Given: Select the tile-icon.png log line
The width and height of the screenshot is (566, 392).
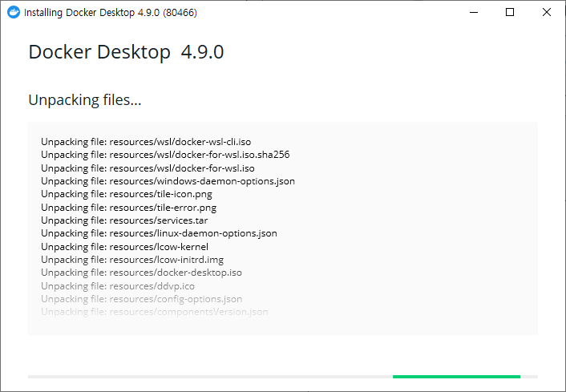Looking at the screenshot, I should point(127,194).
